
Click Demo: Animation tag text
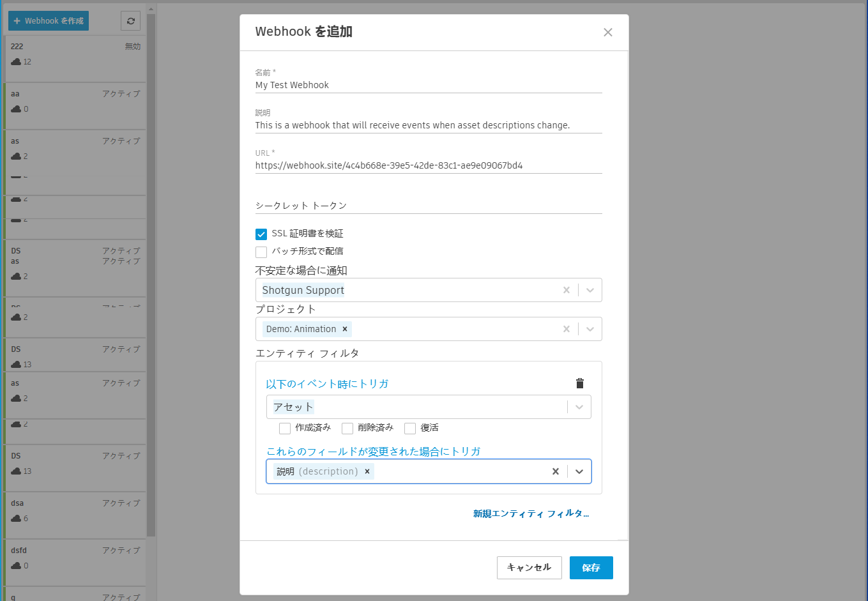(x=301, y=329)
